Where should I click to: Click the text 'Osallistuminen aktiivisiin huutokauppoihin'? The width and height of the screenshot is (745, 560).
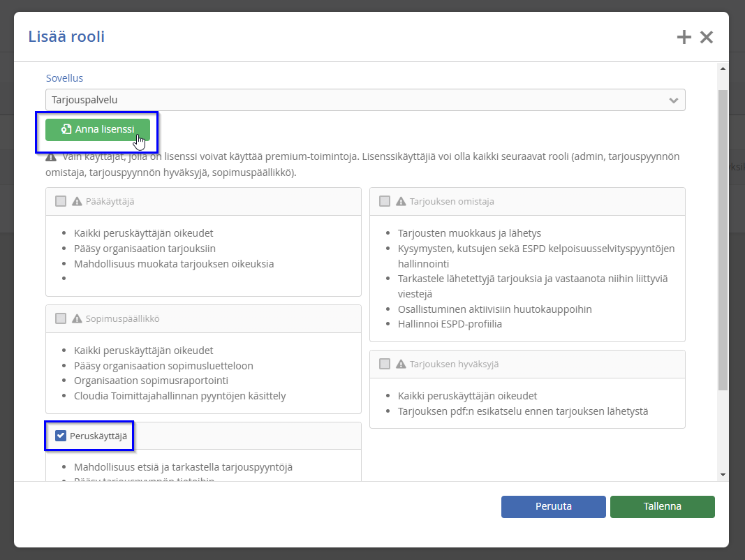tap(494, 309)
